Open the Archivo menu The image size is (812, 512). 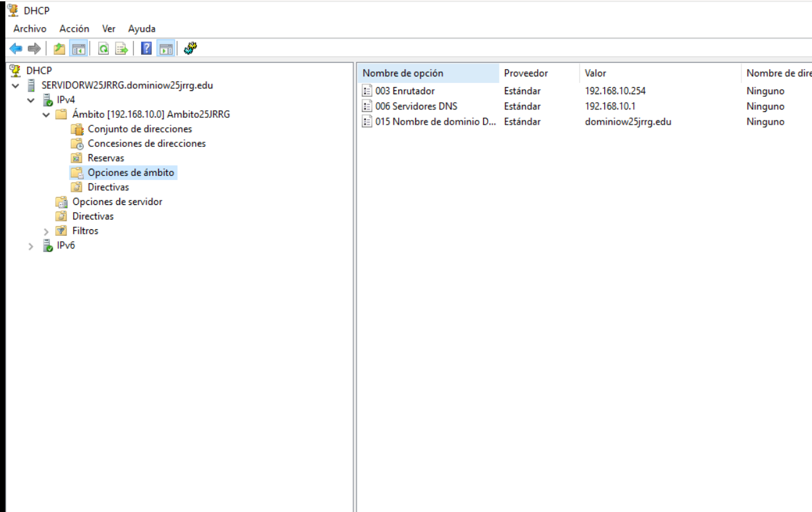30,29
